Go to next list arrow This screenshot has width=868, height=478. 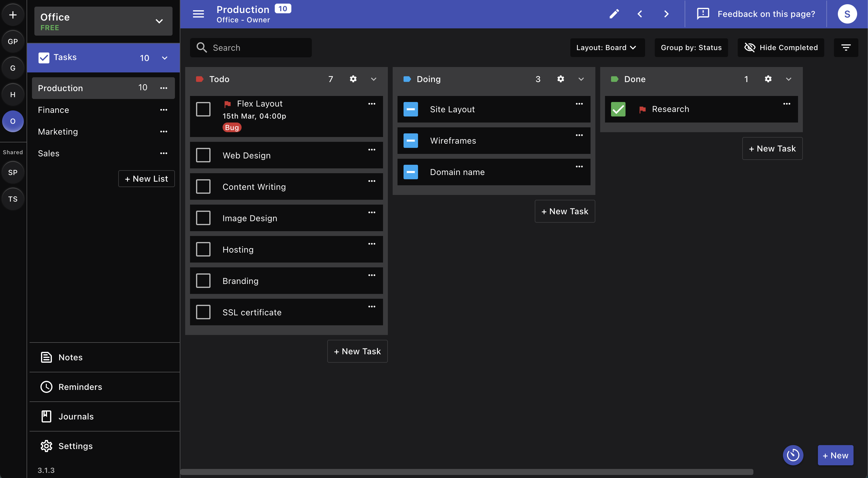[x=666, y=14]
